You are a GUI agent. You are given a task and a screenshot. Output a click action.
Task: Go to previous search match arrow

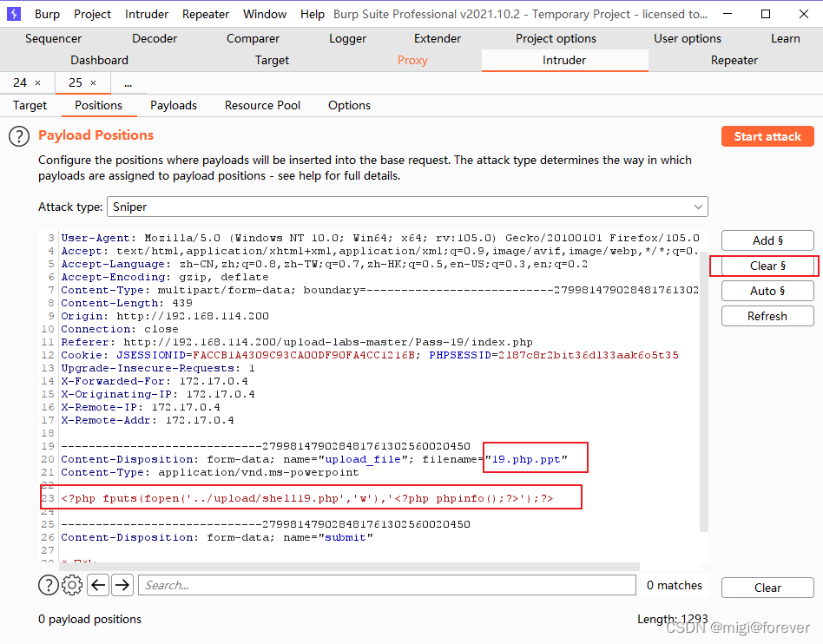[x=98, y=586]
